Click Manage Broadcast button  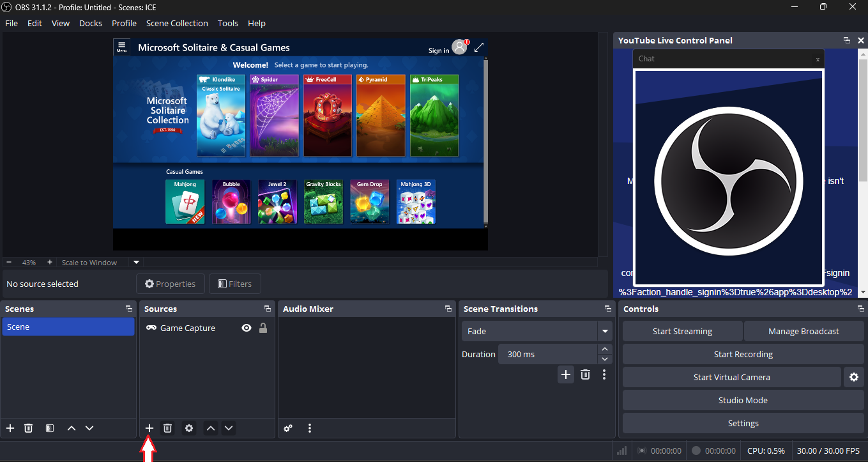pos(803,331)
